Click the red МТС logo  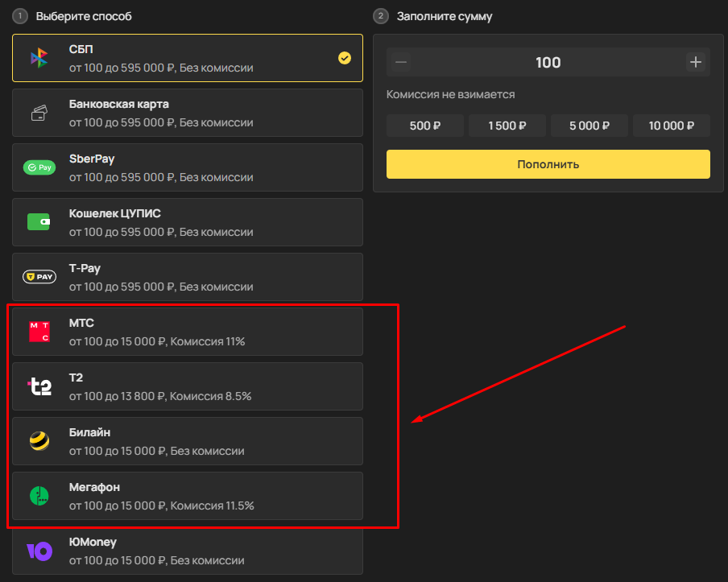click(x=39, y=332)
